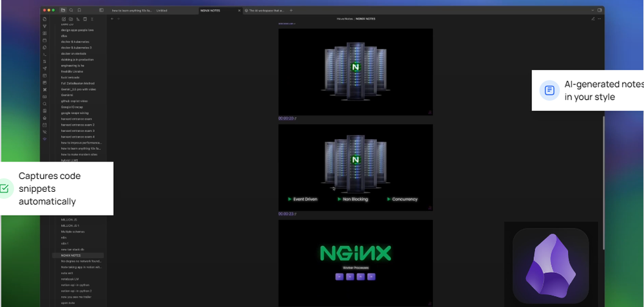Click the bookmarks icon in the top bar
This screenshot has height=307, width=644.
pyautogui.click(x=79, y=10)
